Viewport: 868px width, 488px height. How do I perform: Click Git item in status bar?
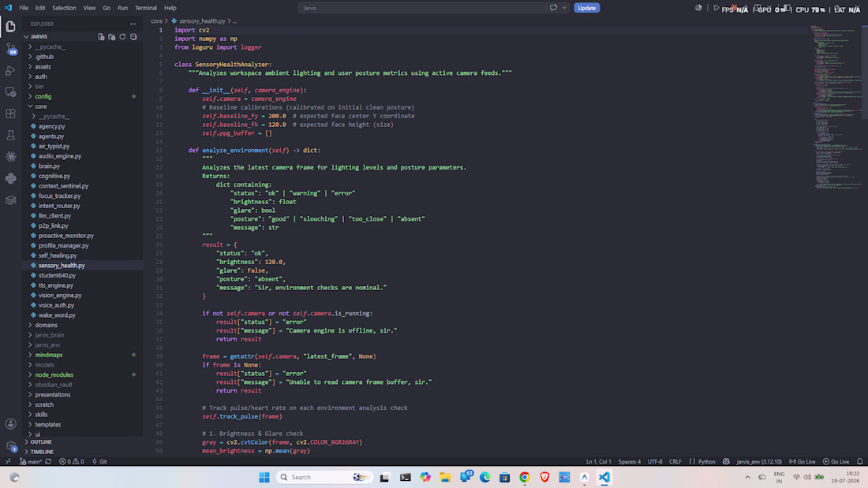point(99,461)
